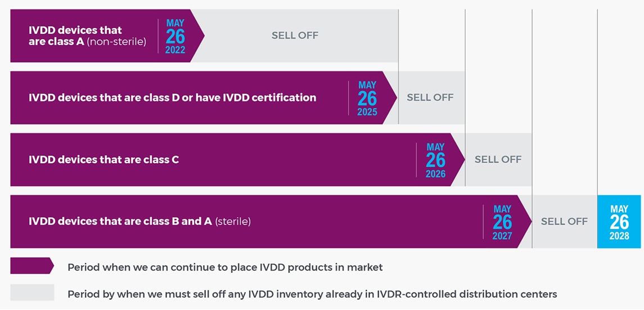644x310 pixels.
Task: Click the gray legend swatch
Action: [x=31, y=293]
